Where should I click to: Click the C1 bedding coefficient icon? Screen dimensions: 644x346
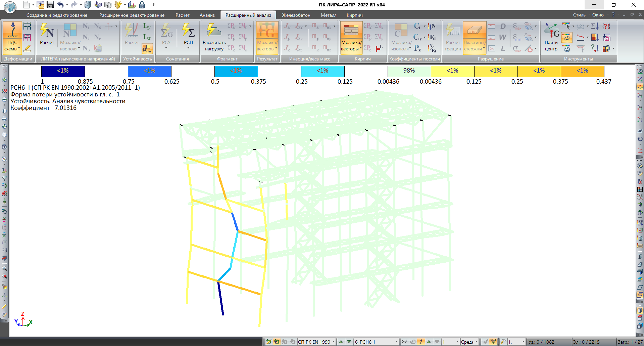point(417,26)
